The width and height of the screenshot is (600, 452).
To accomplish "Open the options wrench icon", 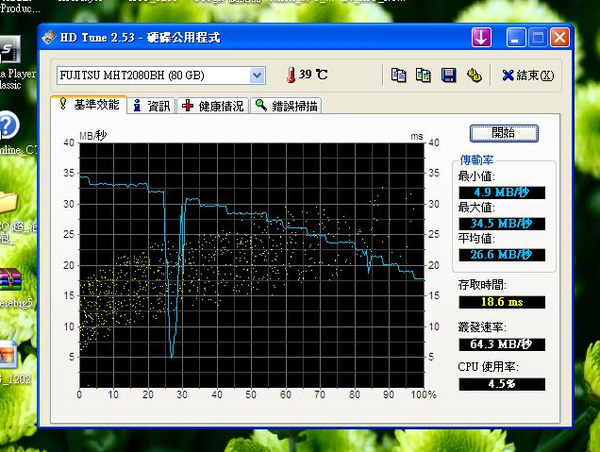I will (x=474, y=75).
